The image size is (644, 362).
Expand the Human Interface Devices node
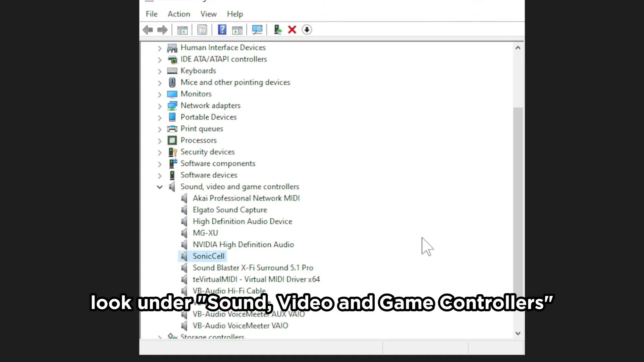(x=160, y=48)
